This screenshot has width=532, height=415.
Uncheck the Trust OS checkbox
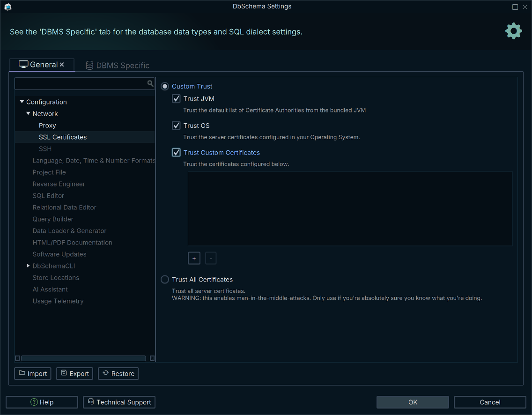click(176, 126)
